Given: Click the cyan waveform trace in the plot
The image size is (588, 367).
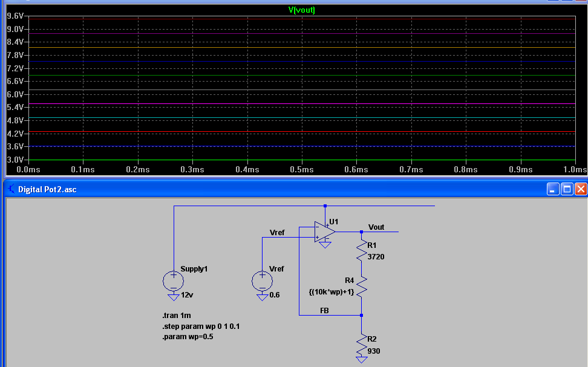Looking at the screenshot, I should point(301,118).
